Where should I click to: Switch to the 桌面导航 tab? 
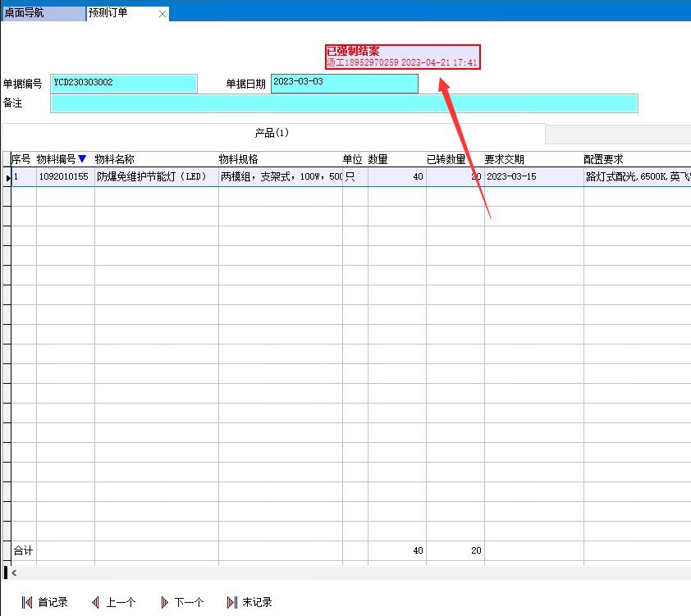43,13
